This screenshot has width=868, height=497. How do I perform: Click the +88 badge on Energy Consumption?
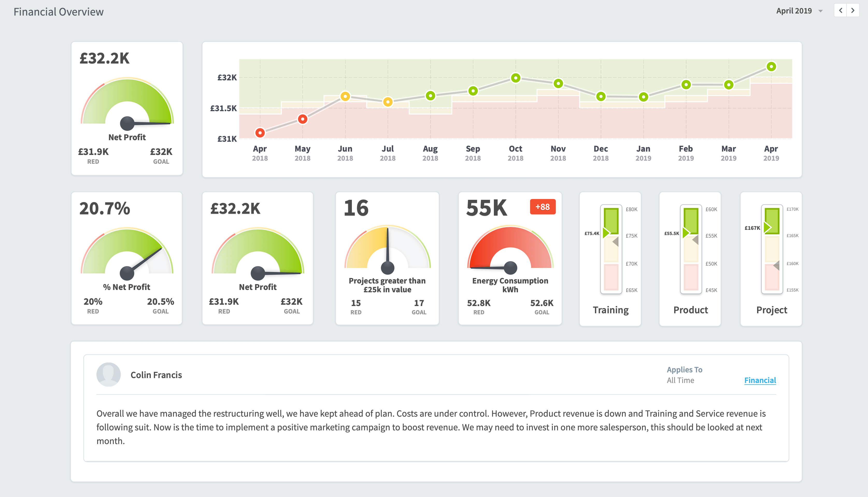pos(542,206)
